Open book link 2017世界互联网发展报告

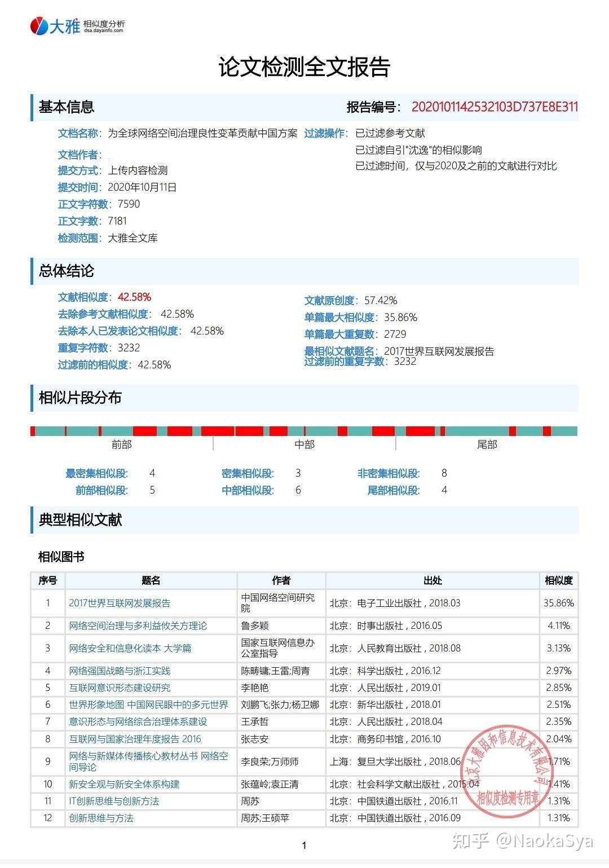pyautogui.click(x=120, y=603)
